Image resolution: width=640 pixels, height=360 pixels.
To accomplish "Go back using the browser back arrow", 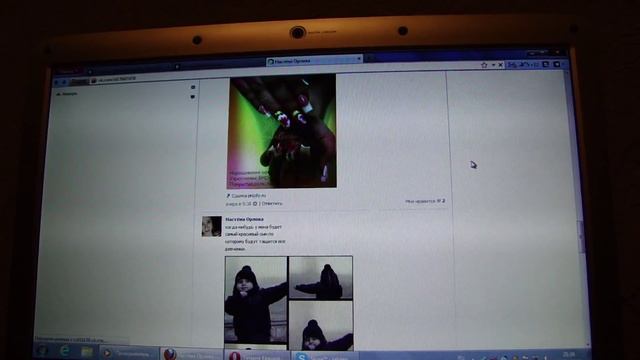I will tap(56, 82).
